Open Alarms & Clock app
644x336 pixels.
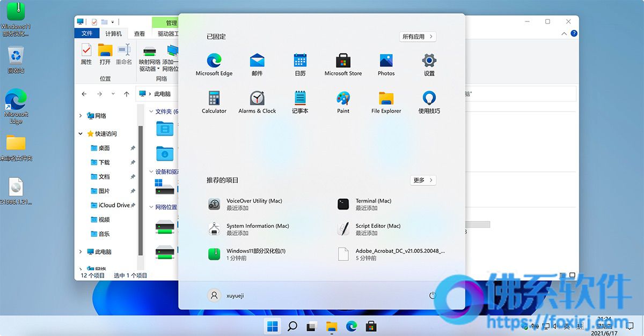coord(257,102)
